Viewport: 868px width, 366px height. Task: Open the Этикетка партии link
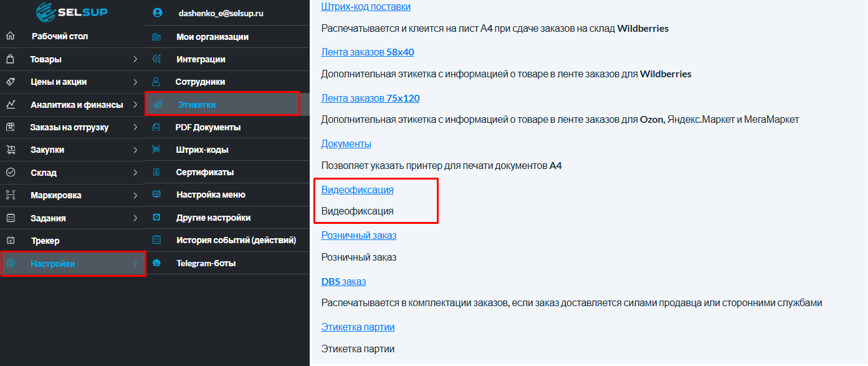tap(358, 327)
